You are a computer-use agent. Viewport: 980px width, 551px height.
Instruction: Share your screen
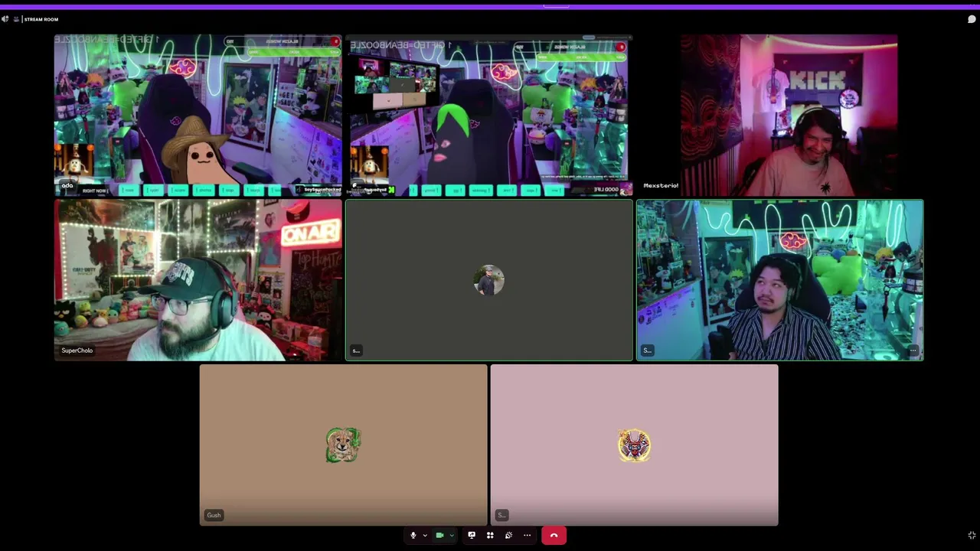[x=472, y=535]
